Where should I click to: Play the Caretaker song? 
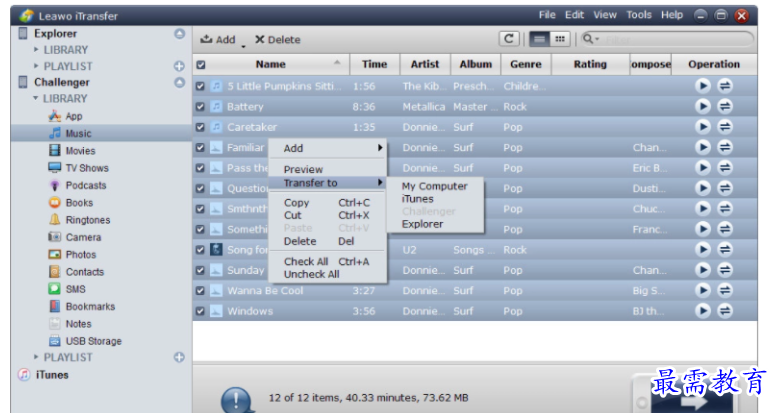702,127
